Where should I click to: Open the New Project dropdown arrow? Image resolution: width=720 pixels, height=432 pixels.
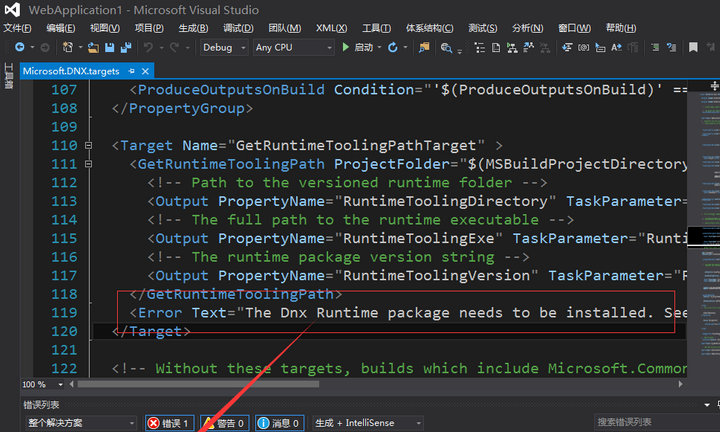(80, 47)
